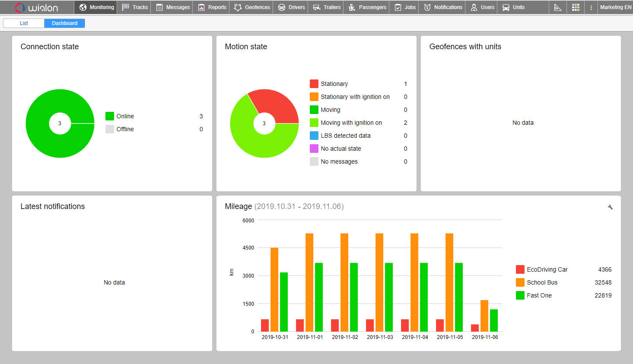This screenshot has width=633, height=364.
Task: Open the Drivers panel
Action: tap(292, 7)
